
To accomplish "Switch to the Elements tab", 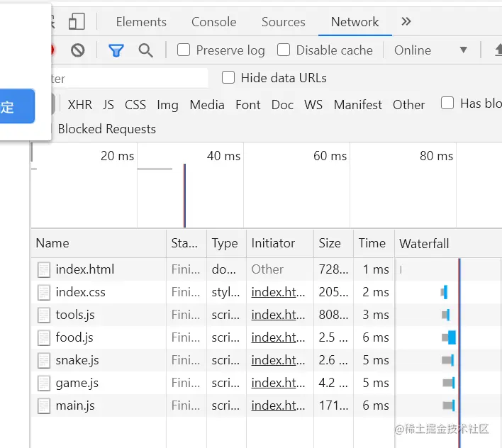I will pyautogui.click(x=141, y=22).
